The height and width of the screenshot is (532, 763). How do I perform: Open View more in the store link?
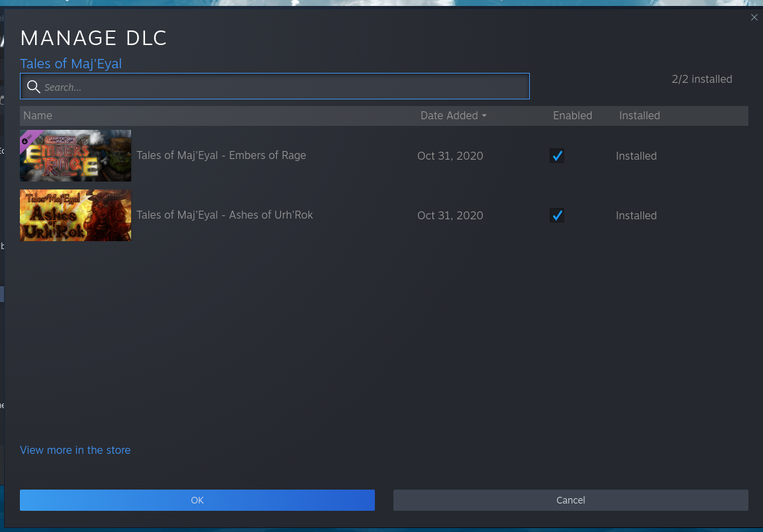coord(75,450)
